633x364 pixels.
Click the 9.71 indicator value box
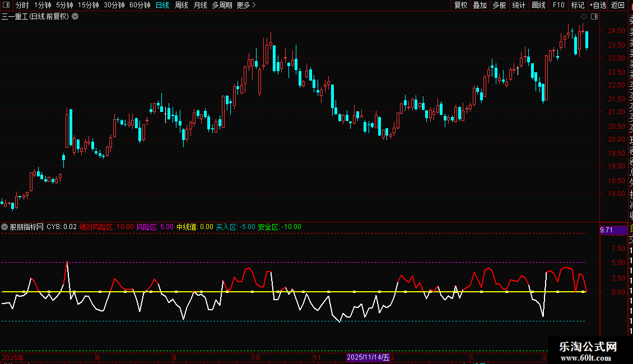tap(613, 230)
